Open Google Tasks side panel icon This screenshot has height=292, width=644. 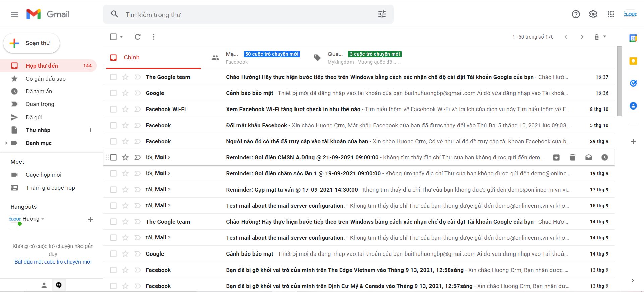(633, 83)
